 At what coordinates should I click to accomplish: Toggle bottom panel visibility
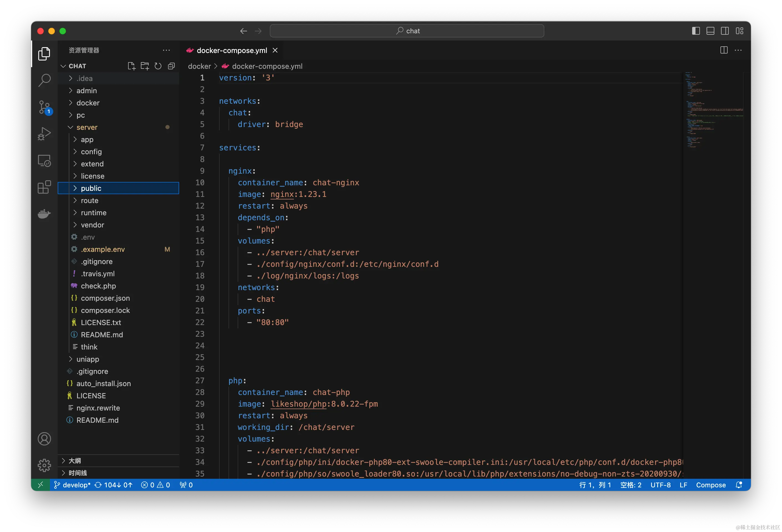pyautogui.click(x=710, y=31)
